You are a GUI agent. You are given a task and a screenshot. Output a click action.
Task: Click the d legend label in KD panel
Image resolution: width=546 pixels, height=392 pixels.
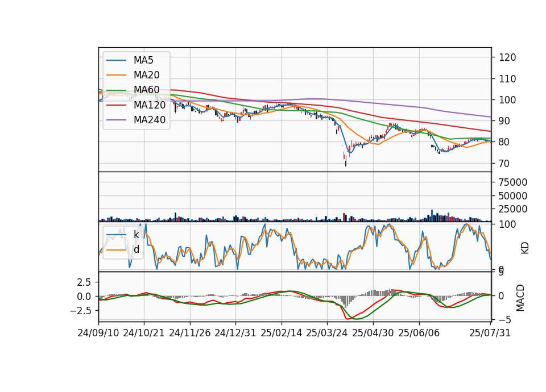point(136,249)
